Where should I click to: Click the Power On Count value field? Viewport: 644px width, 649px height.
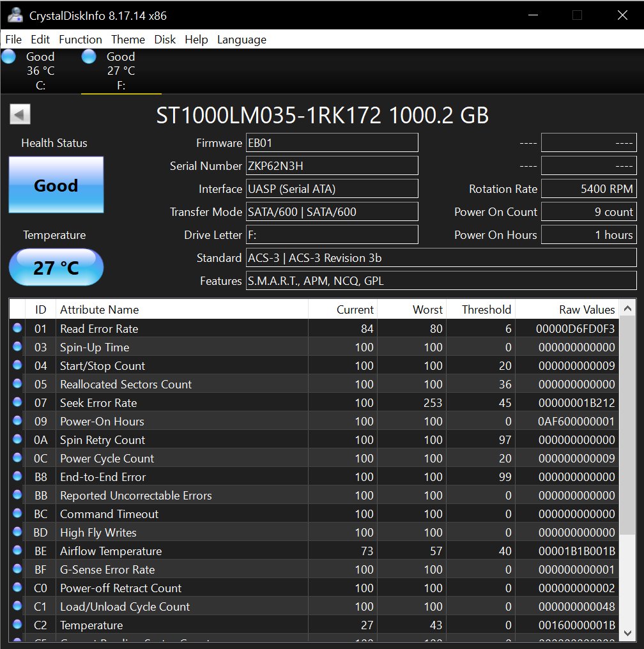click(x=589, y=211)
